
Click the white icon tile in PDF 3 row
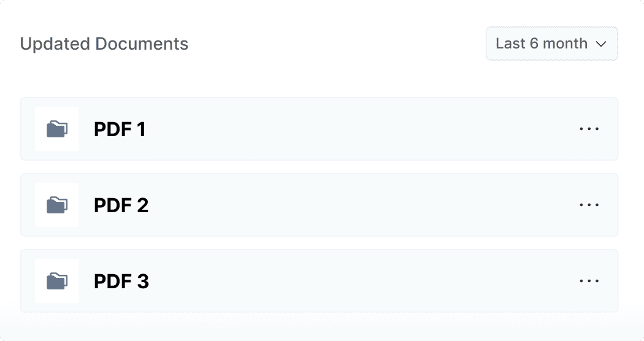point(43,267)
